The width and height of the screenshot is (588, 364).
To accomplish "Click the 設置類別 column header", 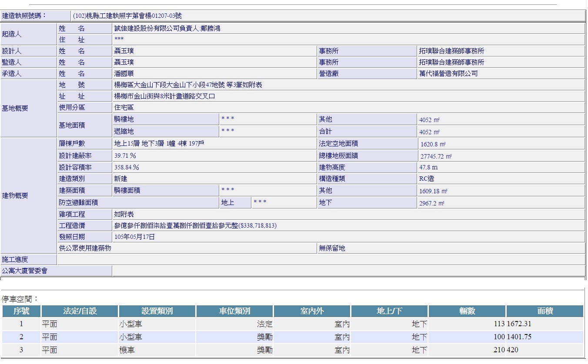I will pyautogui.click(x=157, y=311).
